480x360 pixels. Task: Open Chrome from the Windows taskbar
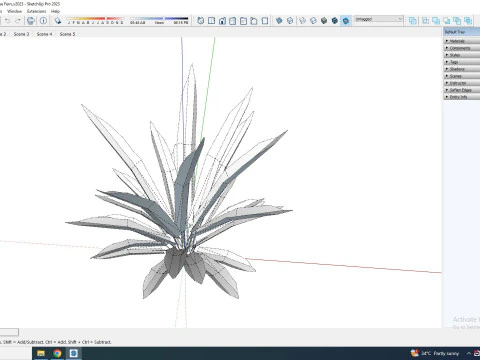57,353
